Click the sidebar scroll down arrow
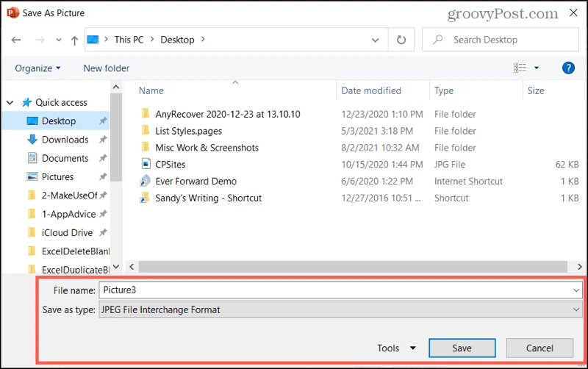The height and width of the screenshot is (369, 588). pos(116,267)
